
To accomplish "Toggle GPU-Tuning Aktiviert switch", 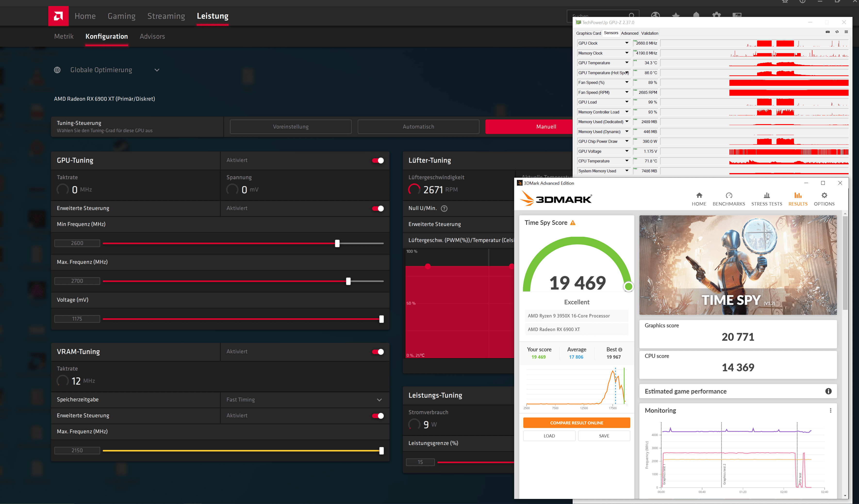I will [378, 160].
